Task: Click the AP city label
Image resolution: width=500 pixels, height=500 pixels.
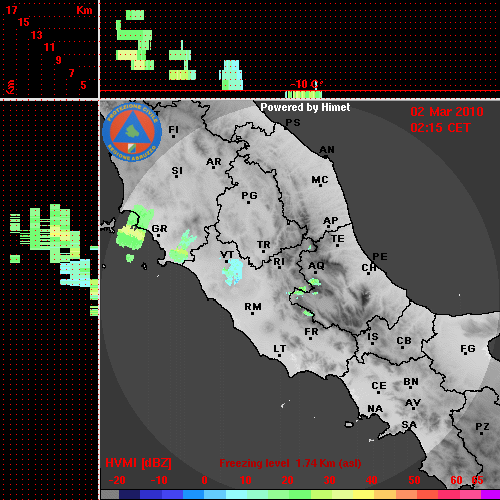Action: (330, 221)
